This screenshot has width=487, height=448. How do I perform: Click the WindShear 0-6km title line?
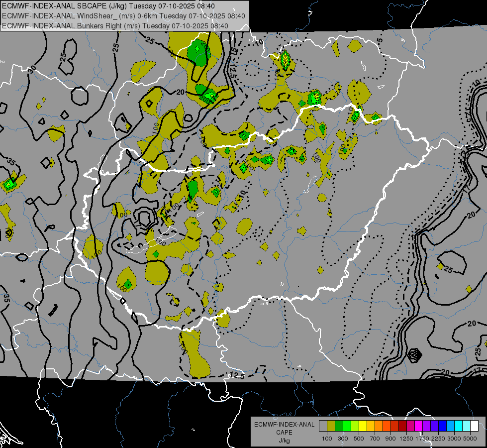point(123,16)
